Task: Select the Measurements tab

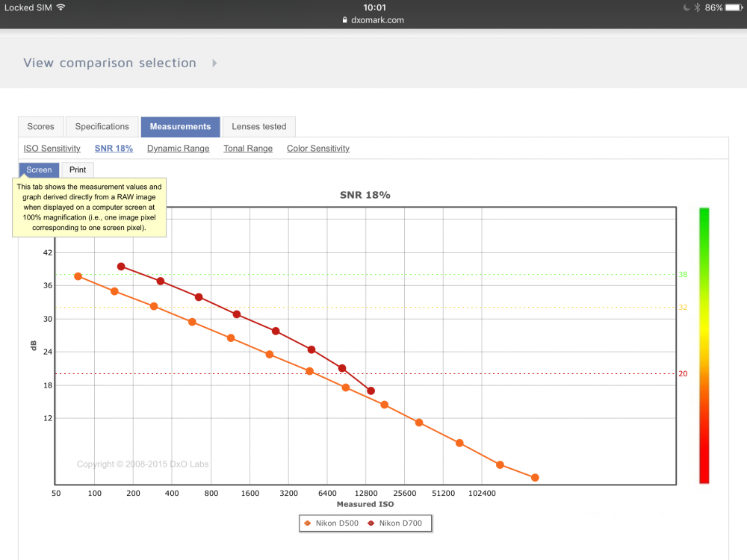Action: (180, 127)
